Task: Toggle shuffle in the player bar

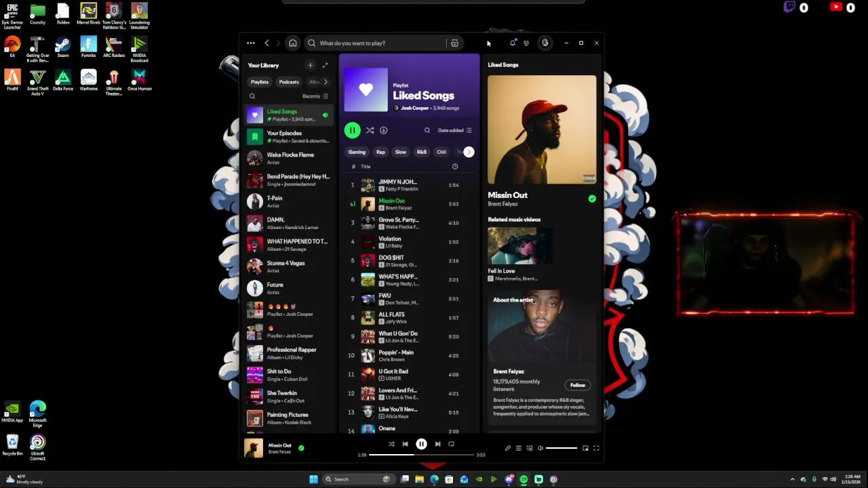Action: click(x=391, y=445)
